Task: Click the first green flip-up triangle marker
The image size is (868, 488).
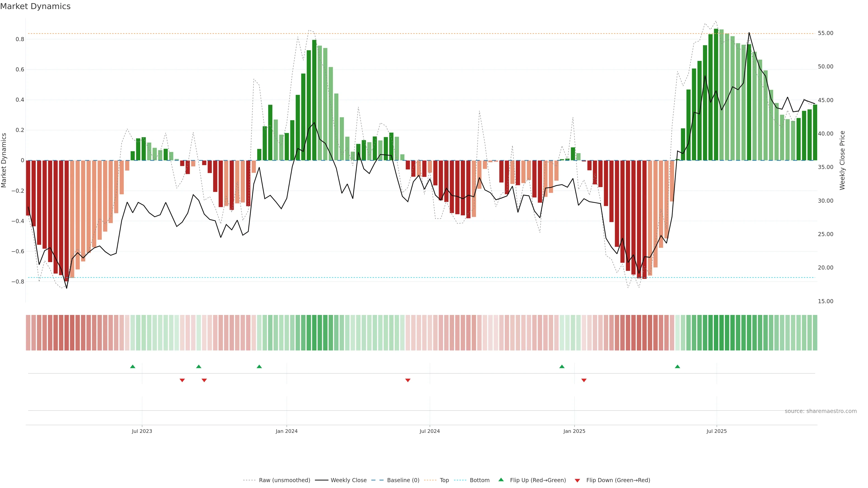Action: click(133, 366)
